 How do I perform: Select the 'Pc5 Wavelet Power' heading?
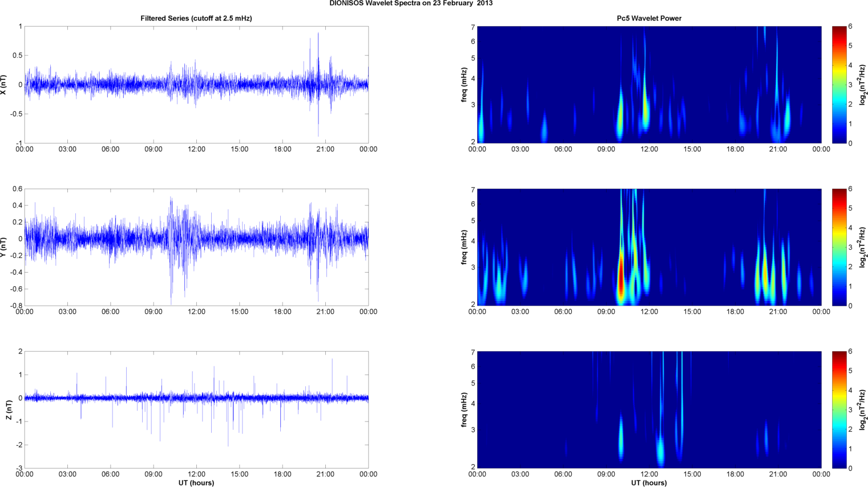coord(649,18)
